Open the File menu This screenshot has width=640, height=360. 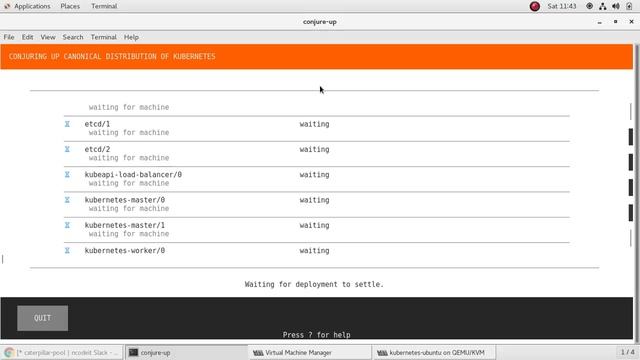9,37
